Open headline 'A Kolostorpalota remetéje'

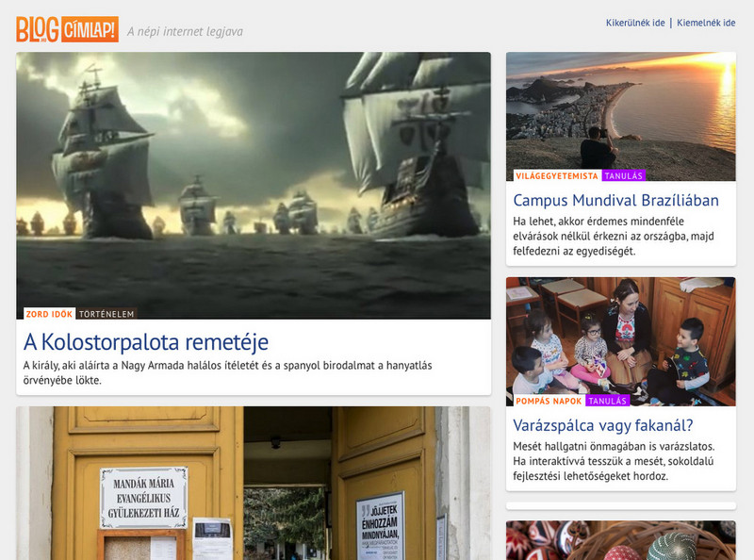146,342
